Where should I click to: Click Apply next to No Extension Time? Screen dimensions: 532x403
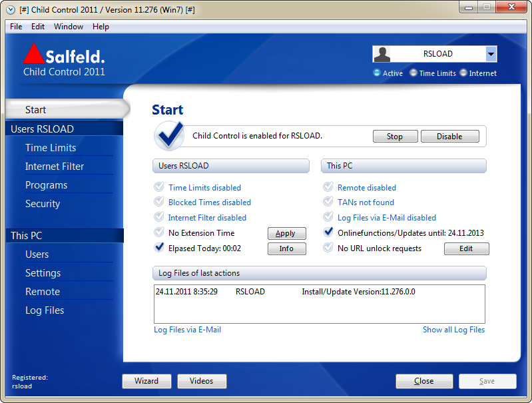287,233
